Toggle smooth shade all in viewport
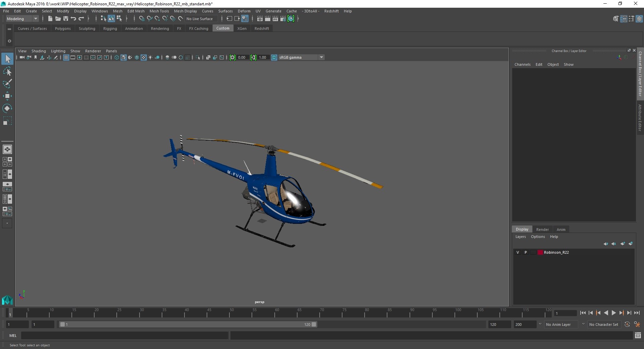The width and height of the screenshot is (644, 349). point(123,57)
